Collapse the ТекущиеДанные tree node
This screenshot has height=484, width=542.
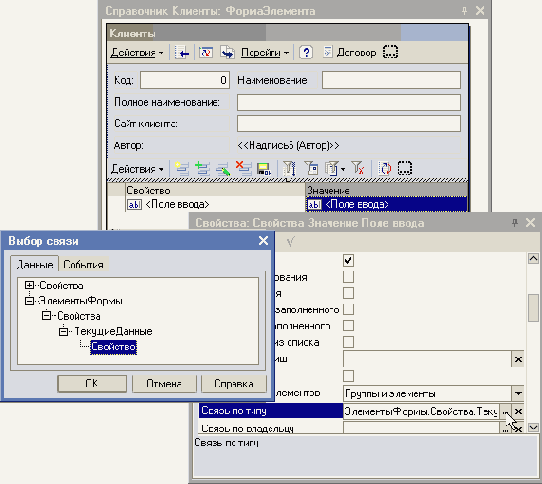63,332
